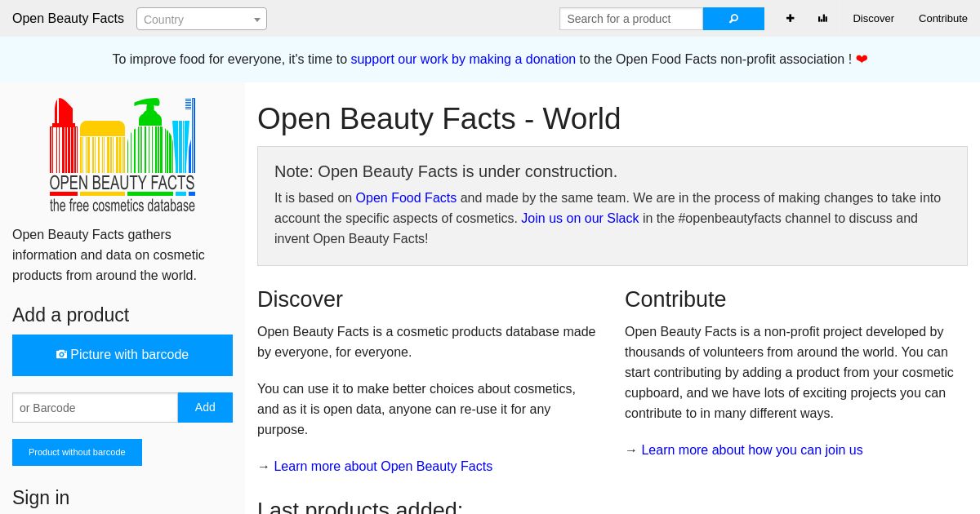Open the bar chart statistics icon
This screenshot has width=980, height=514.
(x=822, y=19)
